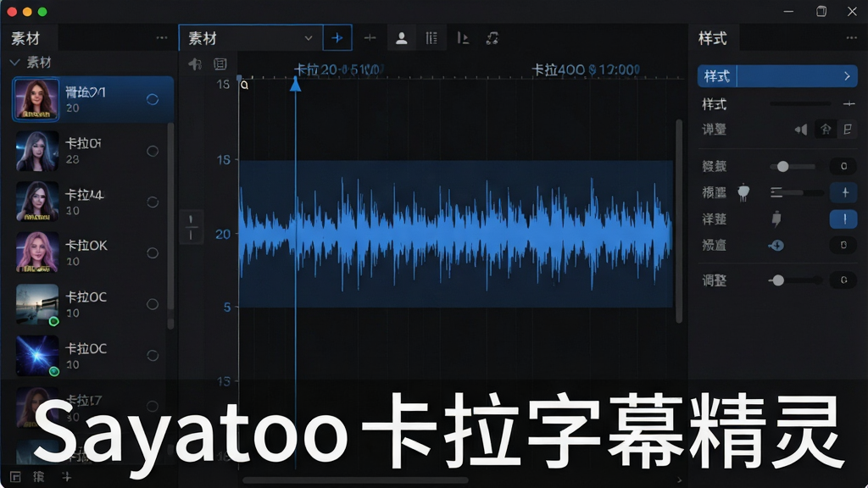The image size is (868, 488).
Task: Click the round blue arrow icon in 样式 panel
Action: [x=776, y=245]
